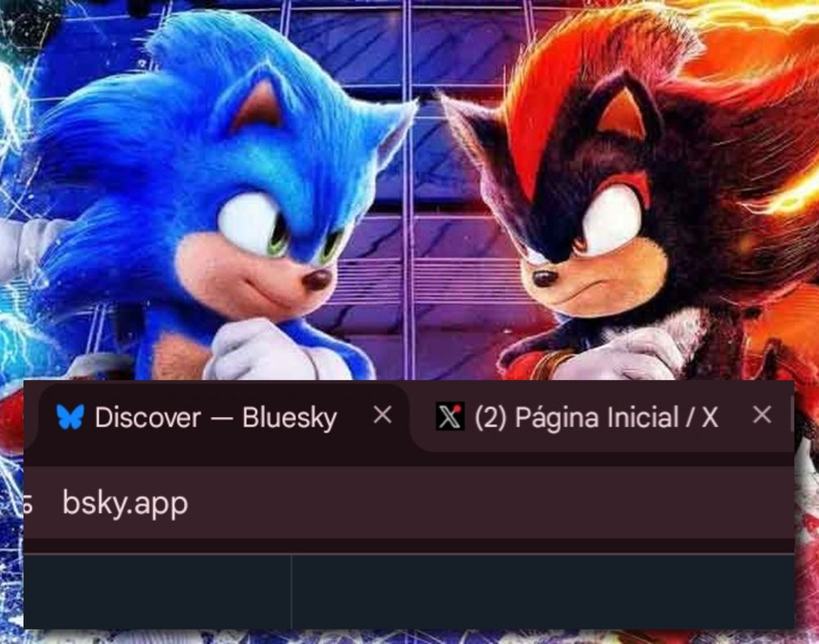Click the Bluesky butterfly favicon
Image resolution: width=819 pixels, height=644 pixels.
70,416
